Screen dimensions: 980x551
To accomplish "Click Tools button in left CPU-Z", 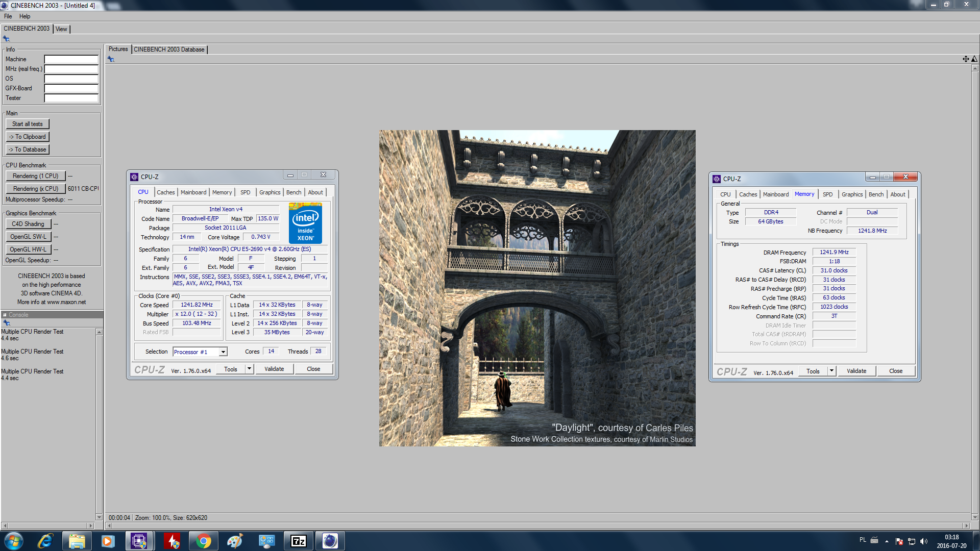I will click(x=231, y=369).
